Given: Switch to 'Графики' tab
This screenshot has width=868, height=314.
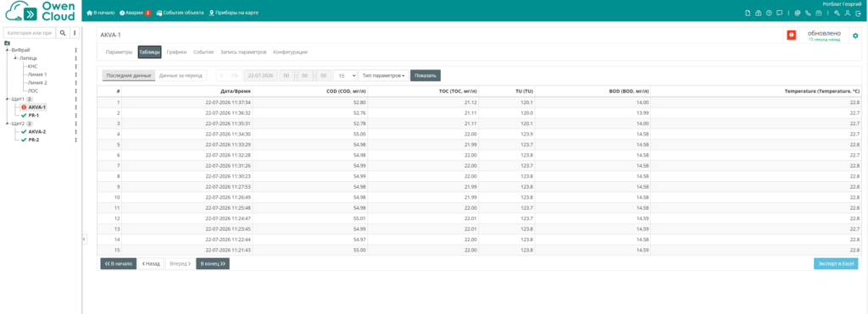Looking at the screenshot, I should (176, 52).
